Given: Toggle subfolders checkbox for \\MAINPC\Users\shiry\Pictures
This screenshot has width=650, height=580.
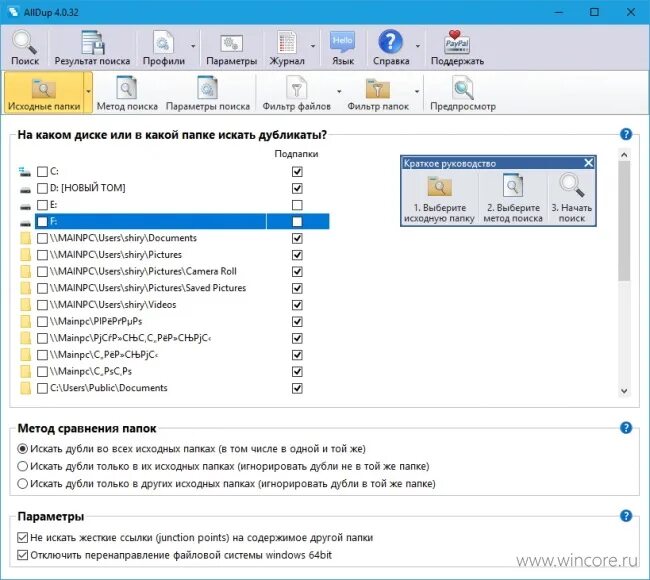Looking at the screenshot, I should tap(297, 255).
